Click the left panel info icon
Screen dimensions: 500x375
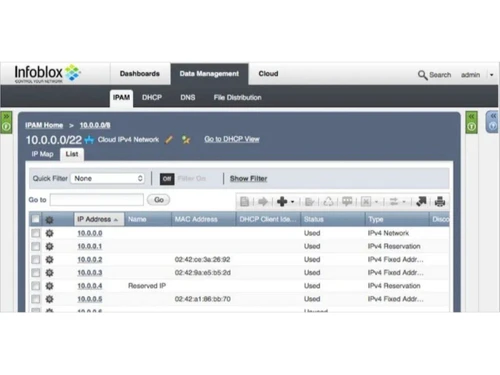point(6,127)
